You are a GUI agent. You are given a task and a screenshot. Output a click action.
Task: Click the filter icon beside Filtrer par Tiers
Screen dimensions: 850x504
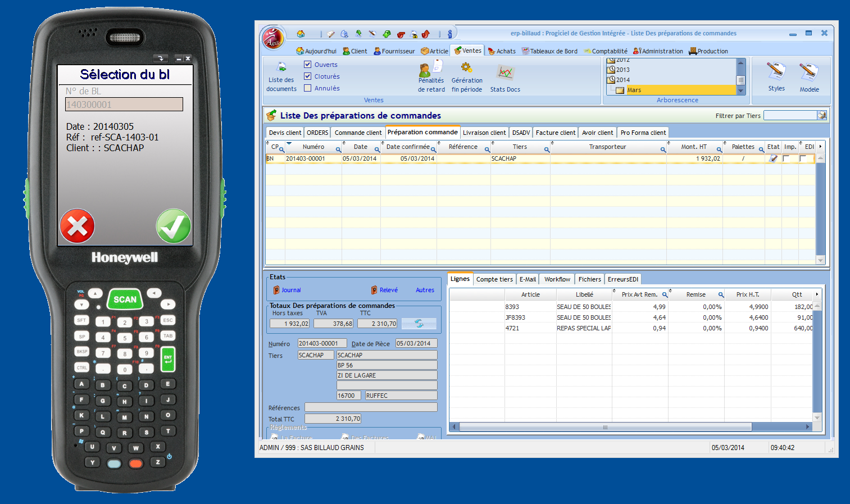tap(822, 115)
